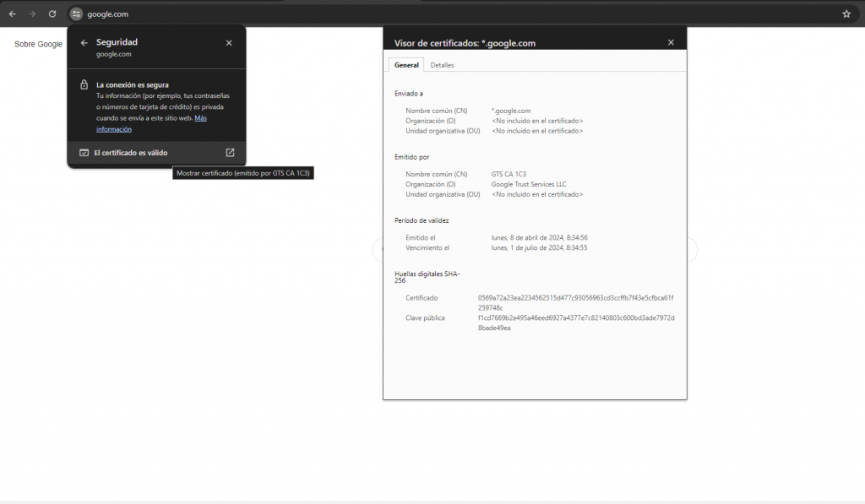Open site information icon in address bar

[x=76, y=14]
